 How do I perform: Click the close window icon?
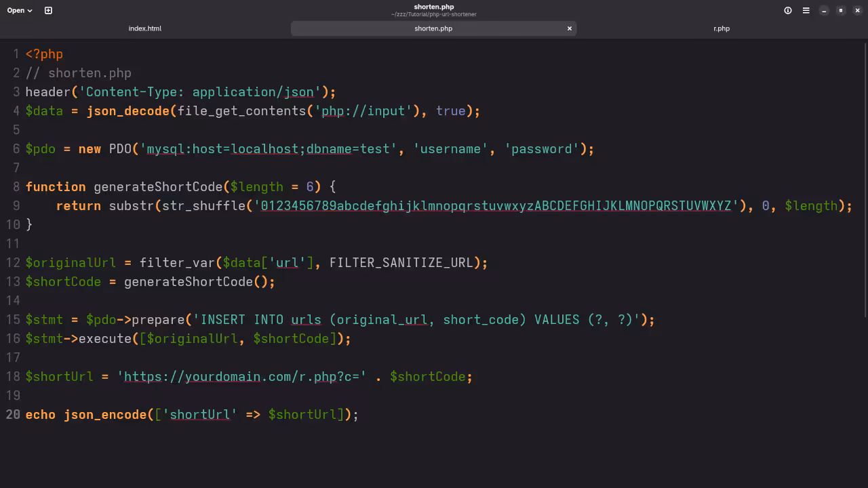click(857, 10)
